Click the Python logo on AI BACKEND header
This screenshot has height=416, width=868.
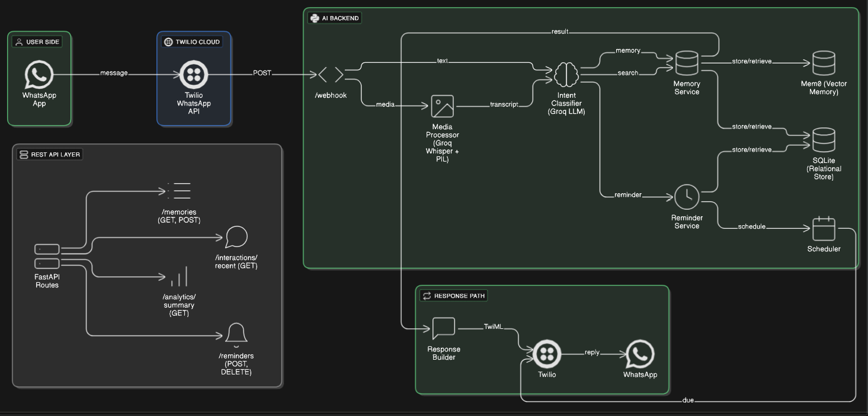click(315, 18)
